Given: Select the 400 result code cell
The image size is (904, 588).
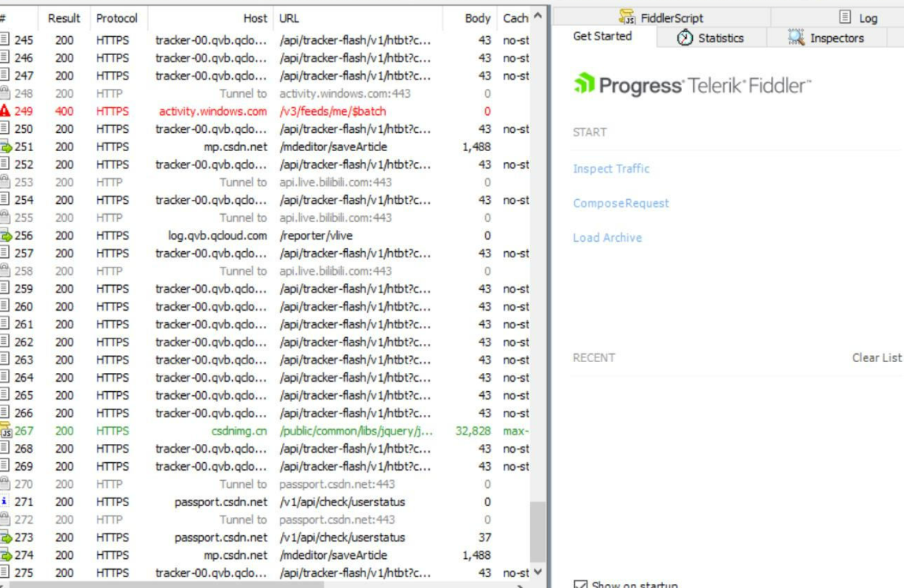Looking at the screenshot, I should pos(64,111).
